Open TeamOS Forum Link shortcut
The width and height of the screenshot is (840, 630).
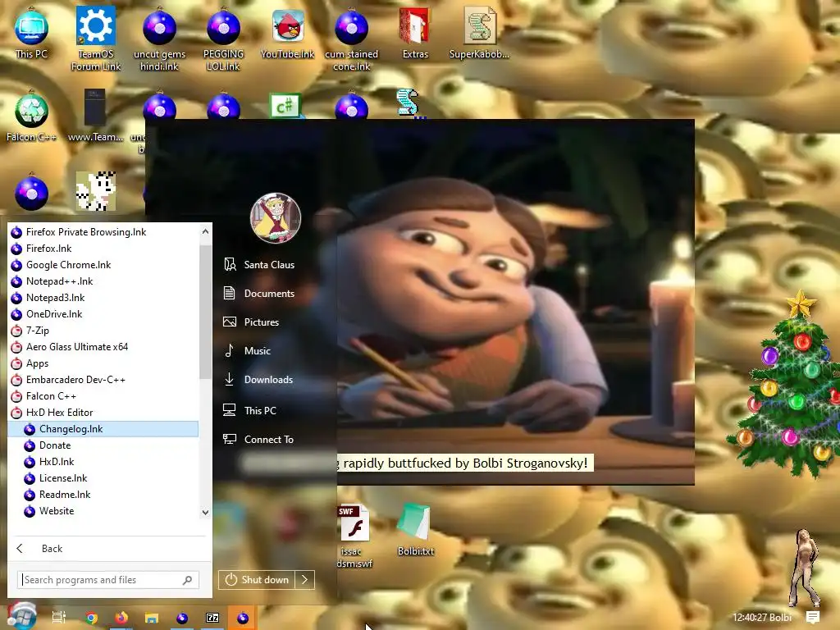point(96,39)
